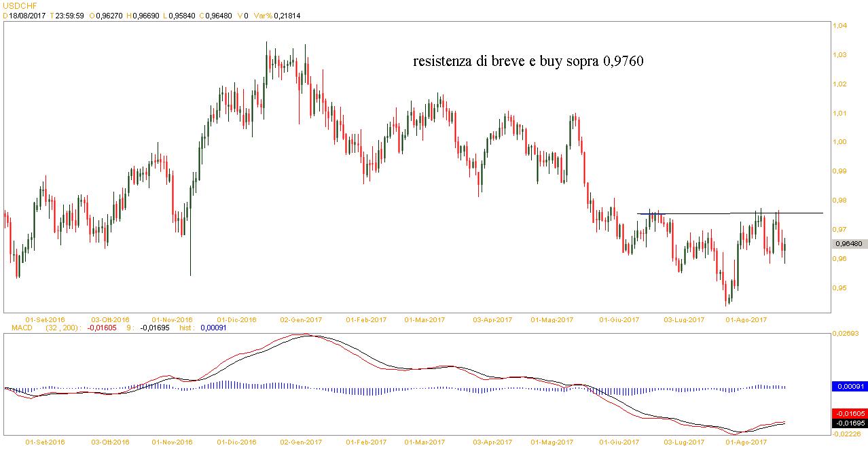Image resolution: width=868 pixels, height=454 pixels.
Task: Select the 1,04 price axis label
Action: (839, 26)
